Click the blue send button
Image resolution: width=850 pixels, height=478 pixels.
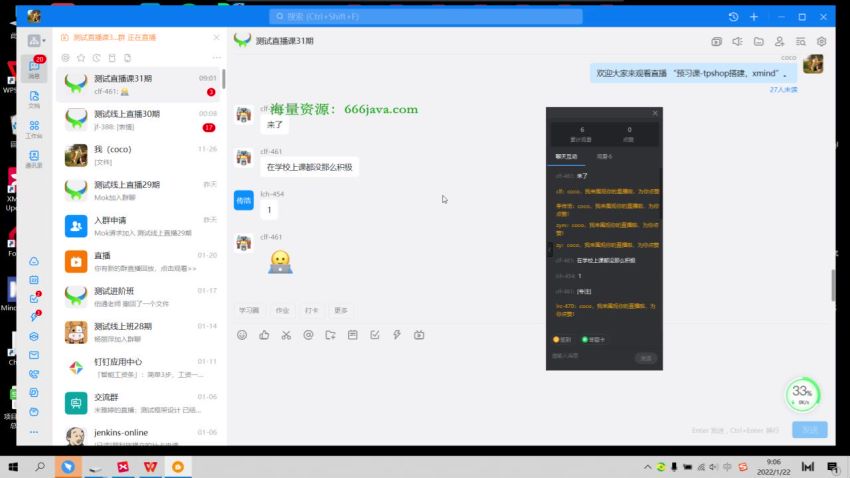(x=809, y=430)
